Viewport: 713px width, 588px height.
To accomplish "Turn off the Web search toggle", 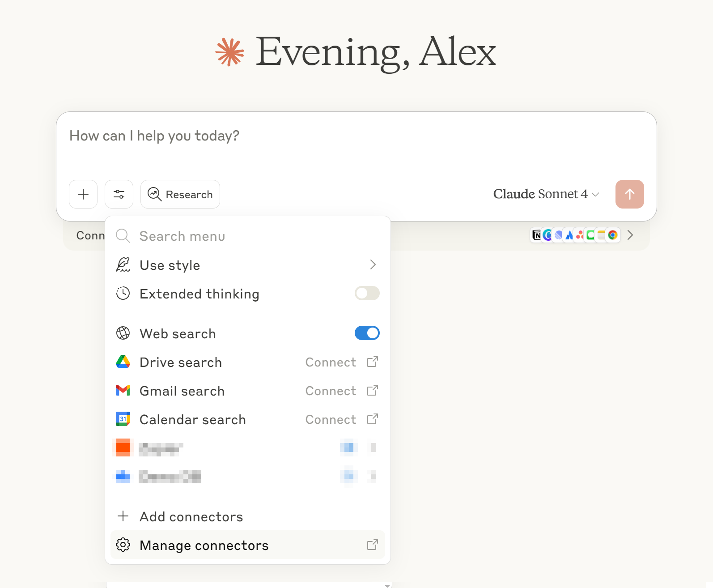I will pyautogui.click(x=367, y=333).
